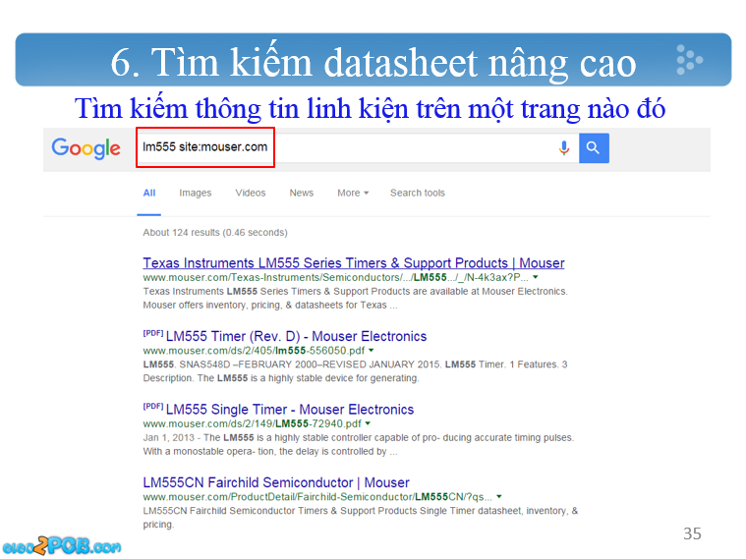Open LM555 Timer (Rev. D) PDF link
The width and height of the screenshot is (746, 560).
click(296, 336)
